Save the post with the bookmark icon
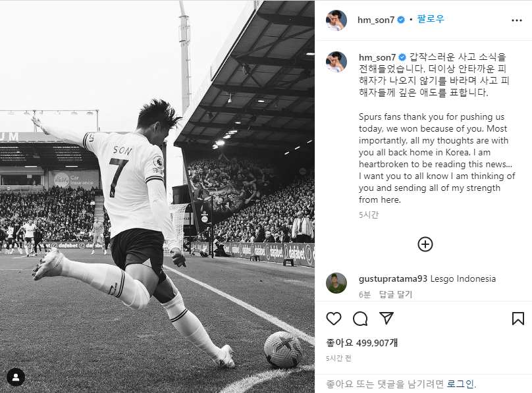The height and width of the screenshot is (393, 532). point(518,319)
